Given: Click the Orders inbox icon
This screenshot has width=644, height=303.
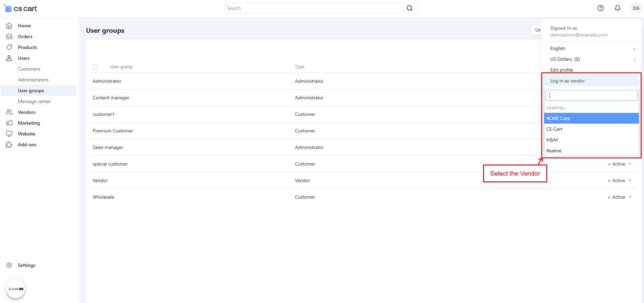Looking at the screenshot, I should tap(9, 36).
